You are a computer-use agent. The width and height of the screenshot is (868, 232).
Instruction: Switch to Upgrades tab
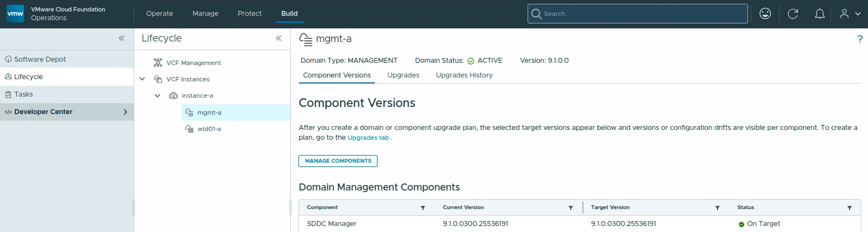coord(403,75)
